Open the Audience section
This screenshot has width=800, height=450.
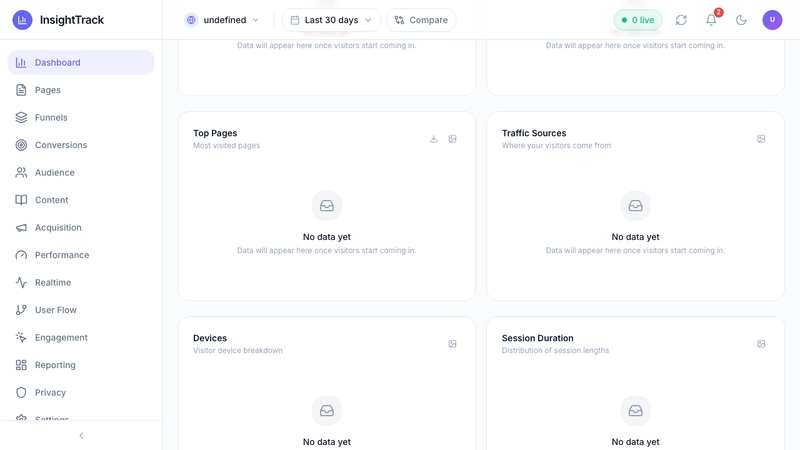[x=81, y=172]
